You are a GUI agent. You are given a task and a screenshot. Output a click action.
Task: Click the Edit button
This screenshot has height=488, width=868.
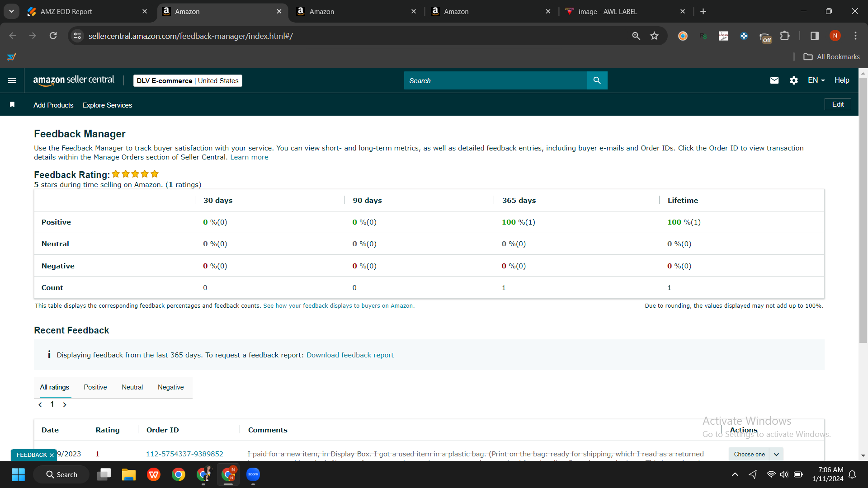838,104
